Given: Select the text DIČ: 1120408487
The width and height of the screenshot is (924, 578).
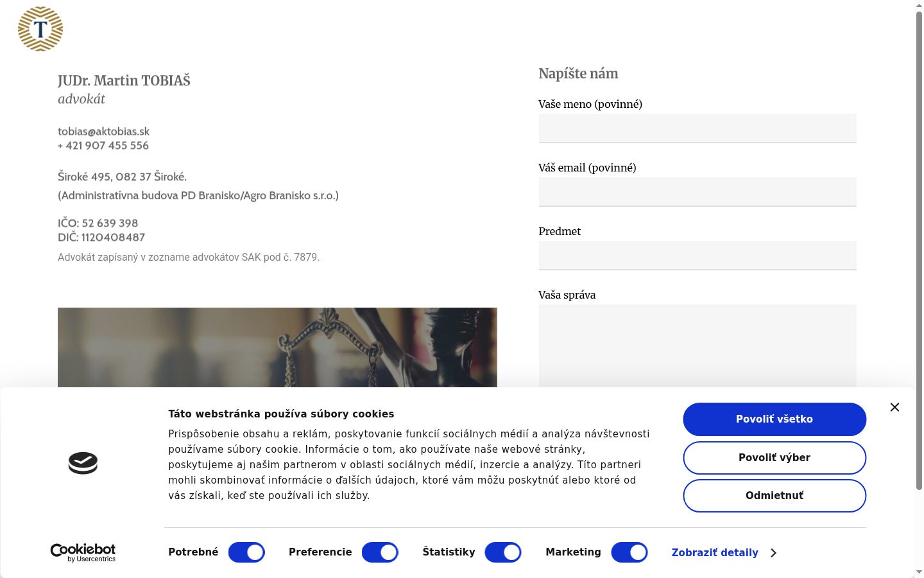Looking at the screenshot, I should (x=101, y=238).
